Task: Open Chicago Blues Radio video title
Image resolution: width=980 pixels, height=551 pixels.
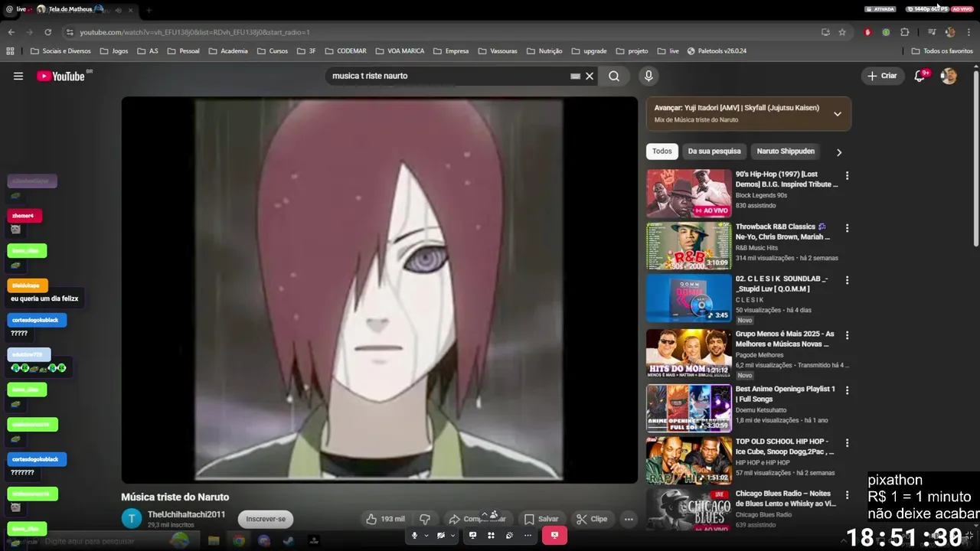Action: pos(786,499)
